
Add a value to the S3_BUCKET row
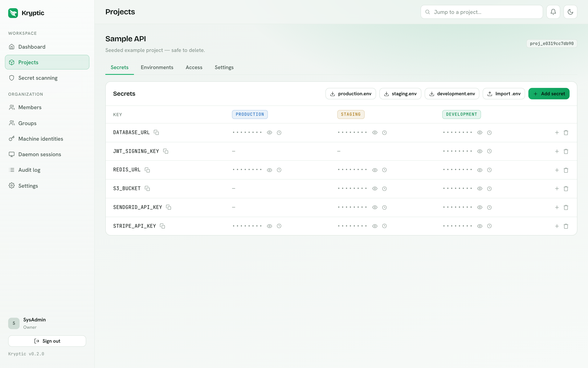[557, 189]
